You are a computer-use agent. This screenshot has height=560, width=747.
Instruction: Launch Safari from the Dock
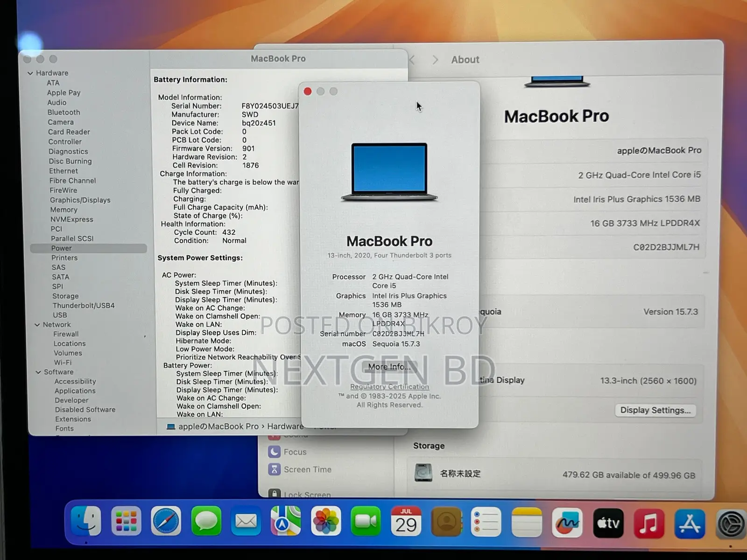point(166,521)
